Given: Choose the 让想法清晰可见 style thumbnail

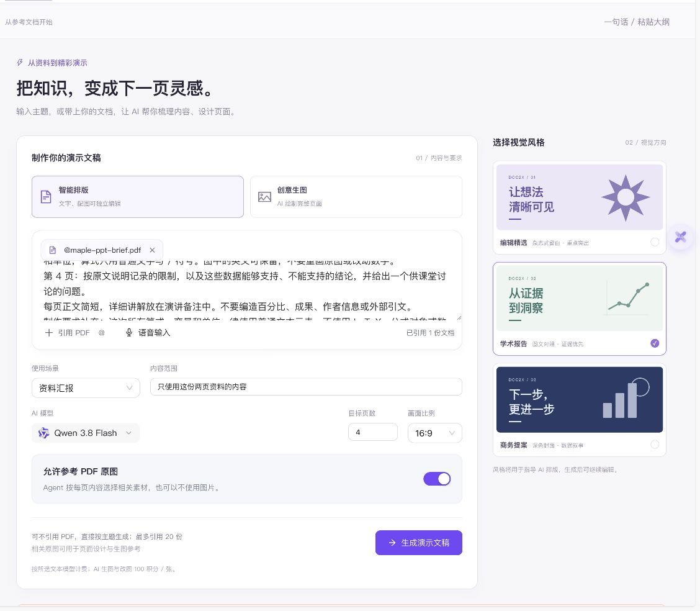Looking at the screenshot, I should point(580,197).
